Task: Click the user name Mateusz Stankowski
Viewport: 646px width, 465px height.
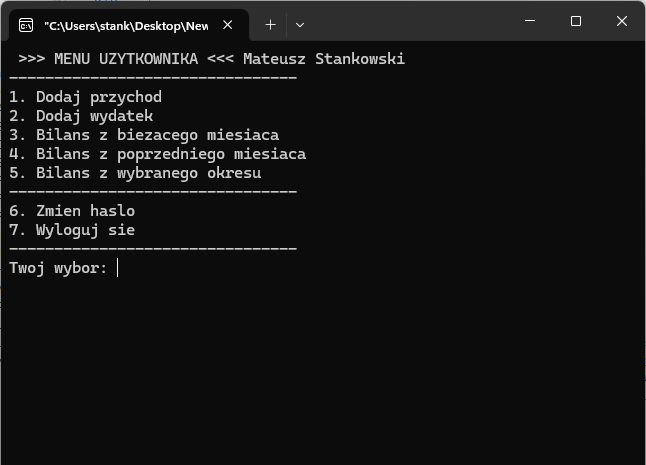Action: [x=323, y=59]
